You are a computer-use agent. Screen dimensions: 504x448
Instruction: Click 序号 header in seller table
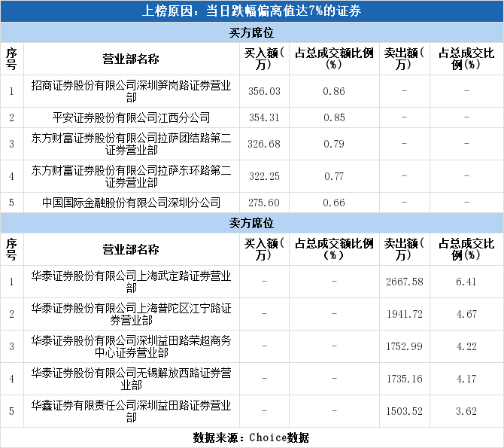click(11, 250)
